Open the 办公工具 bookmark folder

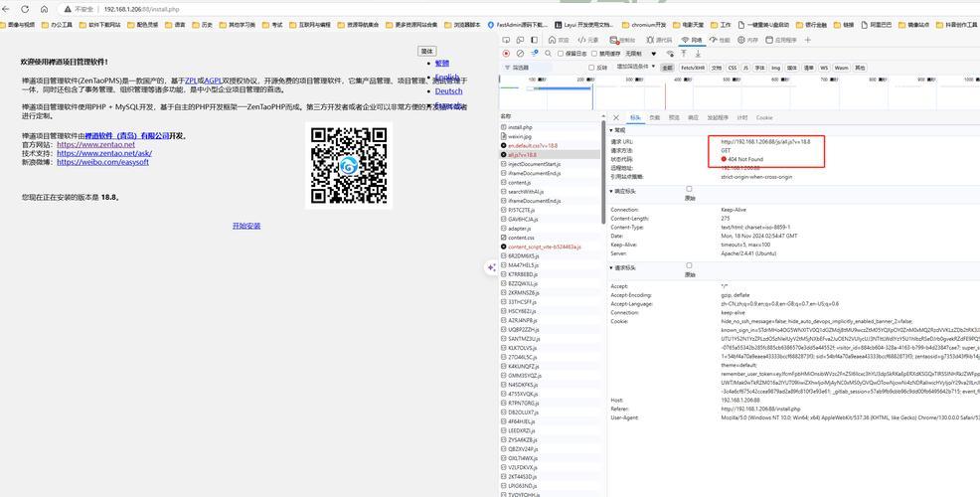coord(57,25)
